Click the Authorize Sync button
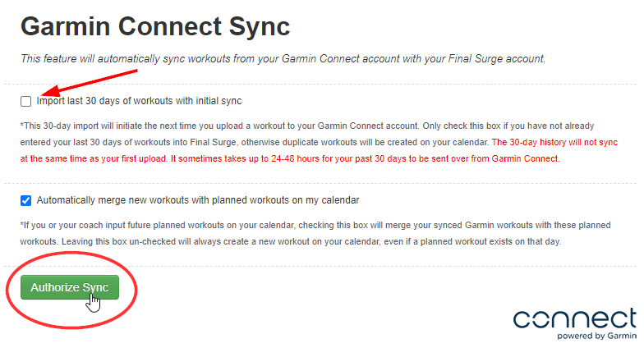This screenshot has width=644, height=357. coord(70,288)
